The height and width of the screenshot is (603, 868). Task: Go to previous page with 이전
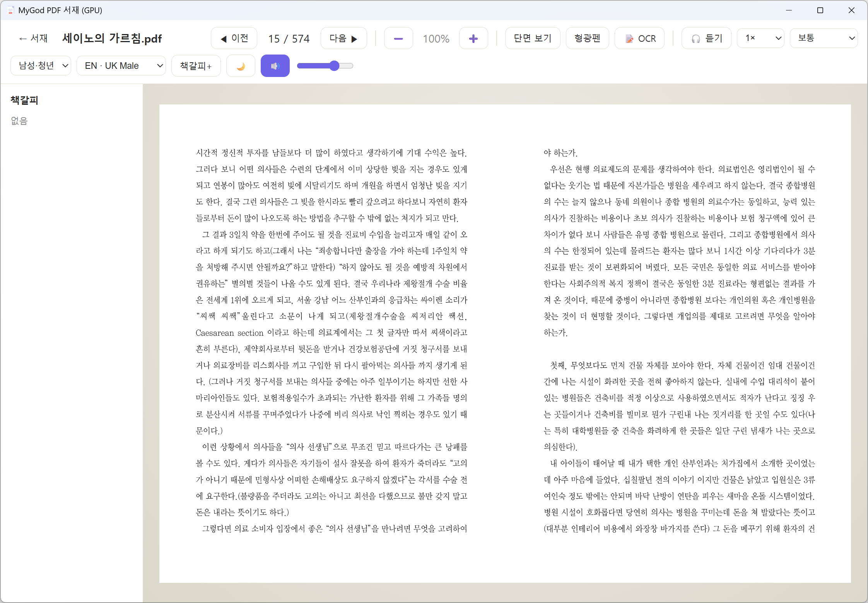234,38
